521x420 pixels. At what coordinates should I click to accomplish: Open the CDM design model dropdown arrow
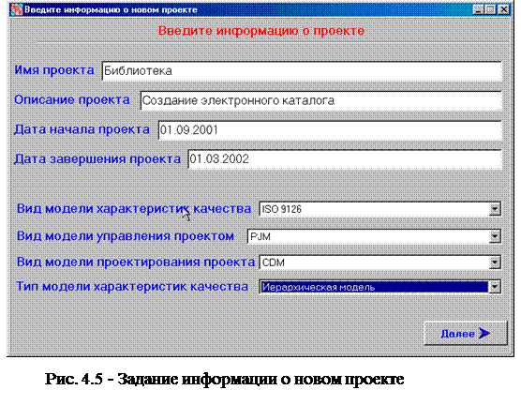coord(495,262)
